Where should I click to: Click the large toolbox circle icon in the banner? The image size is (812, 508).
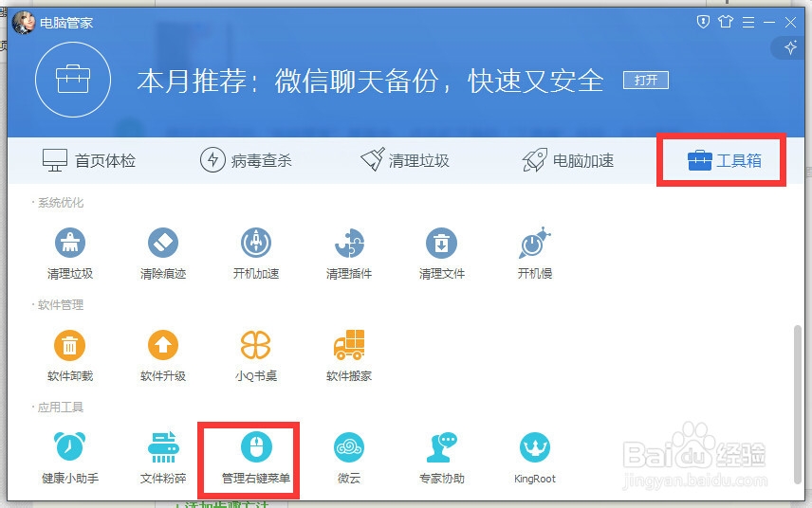point(73,80)
